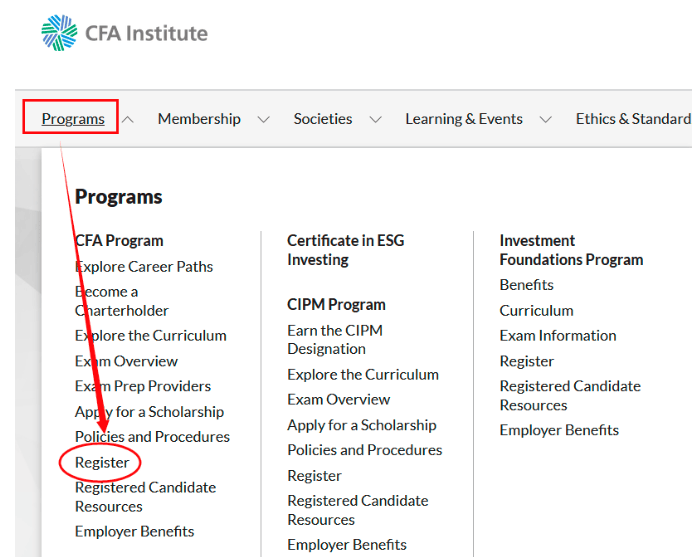
Task: Open Exam Prep Providers link
Action: click(143, 386)
